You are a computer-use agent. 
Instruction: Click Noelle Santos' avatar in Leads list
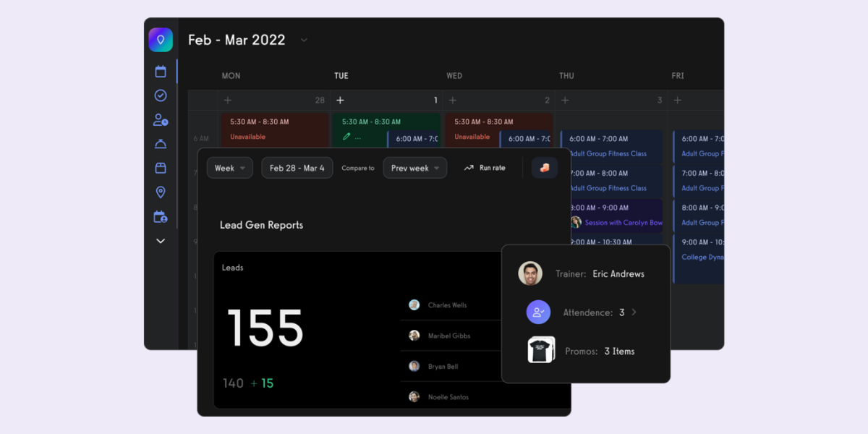tap(414, 396)
